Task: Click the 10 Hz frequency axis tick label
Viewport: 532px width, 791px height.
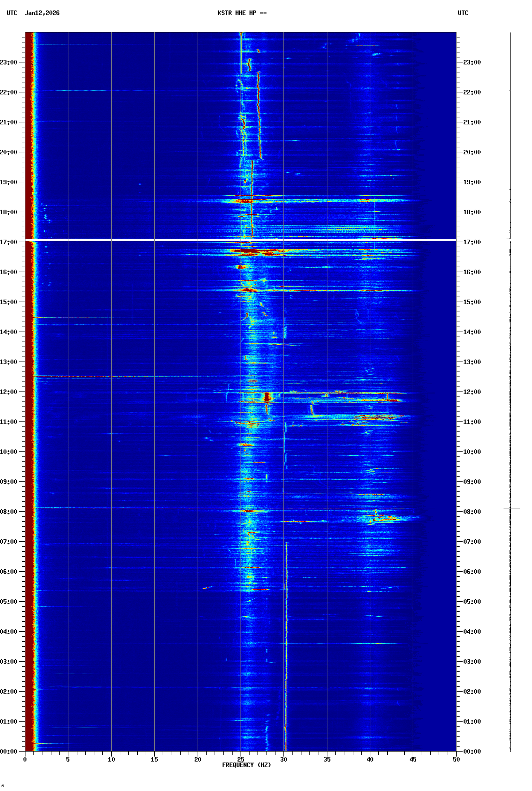Action: [x=111, y=759]
